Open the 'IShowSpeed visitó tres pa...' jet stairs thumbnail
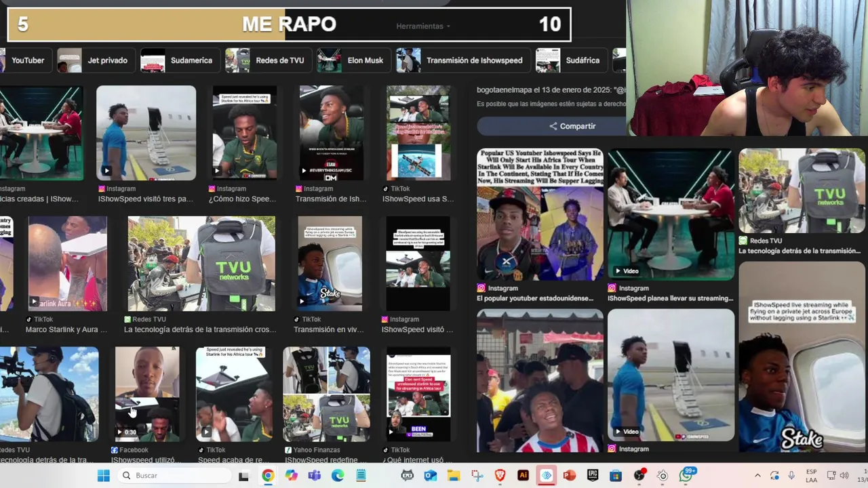The height and width of the screenshot is (488, 868). (146, 133)
